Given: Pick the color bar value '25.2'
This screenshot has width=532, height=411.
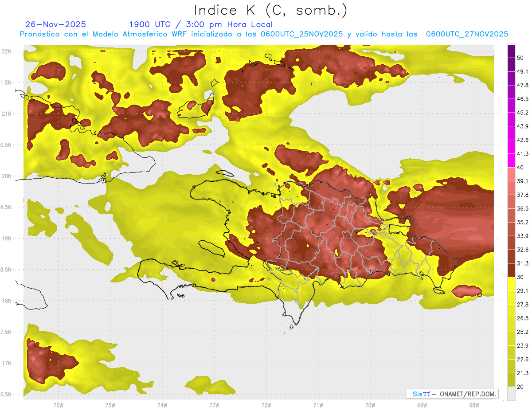Looking at the screenshot, I should pyautogui.click(x=523, y=332).
